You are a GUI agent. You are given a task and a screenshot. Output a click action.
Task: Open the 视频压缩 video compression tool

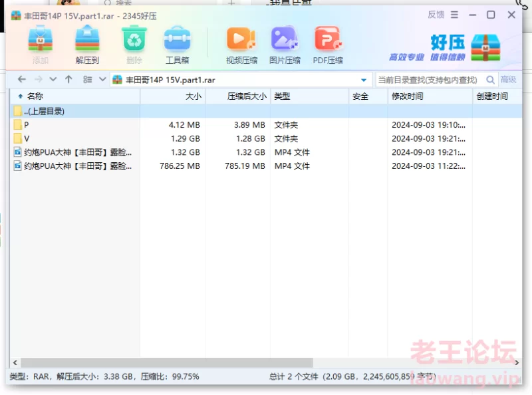[241, 45]
